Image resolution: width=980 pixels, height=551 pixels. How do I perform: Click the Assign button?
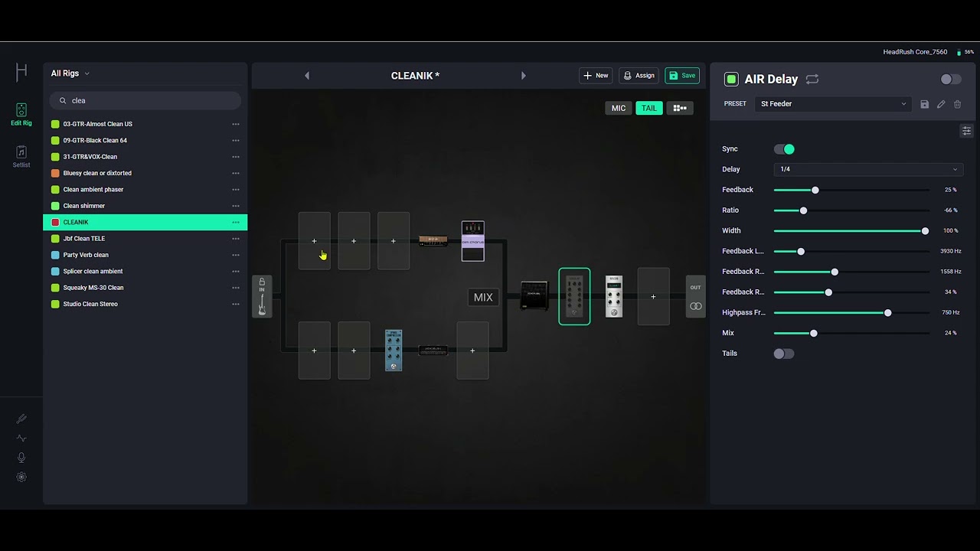click(x=639, y=76)
